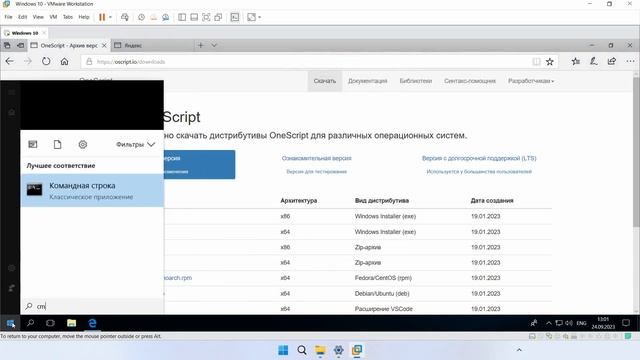Open the dropdown arrow beside the VMware pause button
Viewport: 640px width, 360px height.
click(x=110, y=17)
